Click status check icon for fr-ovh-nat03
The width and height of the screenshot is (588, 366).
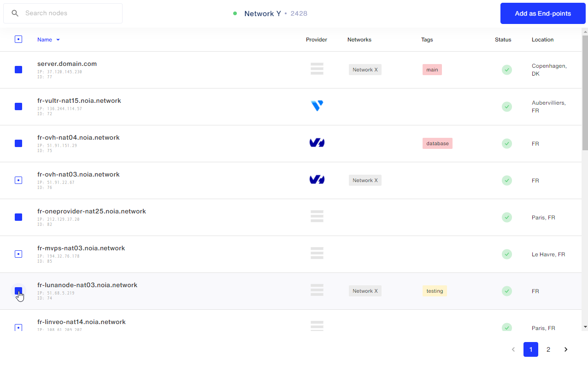507,180
